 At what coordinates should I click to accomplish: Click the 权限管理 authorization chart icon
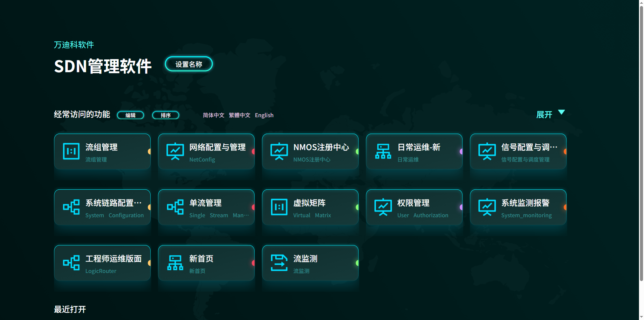[x=383, y=207]
